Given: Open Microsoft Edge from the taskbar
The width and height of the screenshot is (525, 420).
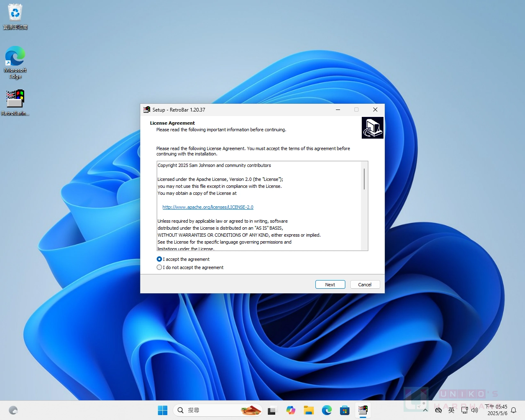Looking at the screenshot, I should 327,410.
